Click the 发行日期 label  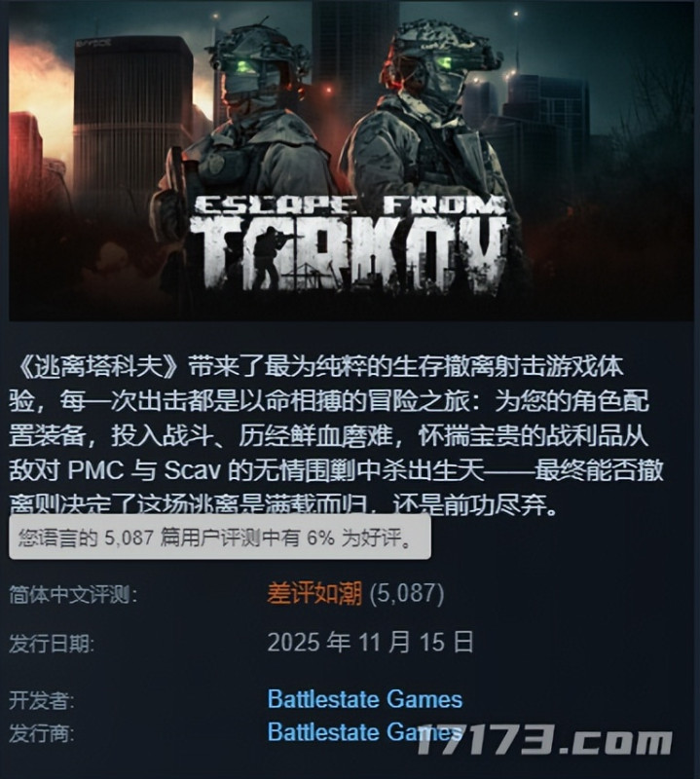[x=52, y=644]
